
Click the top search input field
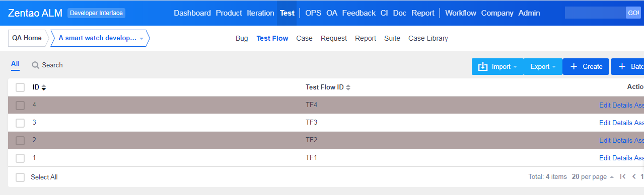[x=595, y=13]
